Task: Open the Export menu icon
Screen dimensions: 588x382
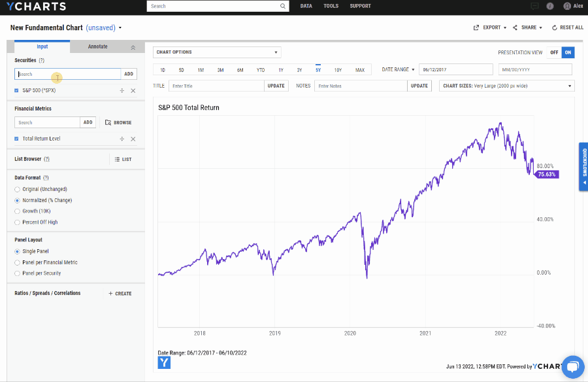Action: (x=476, y=27)
